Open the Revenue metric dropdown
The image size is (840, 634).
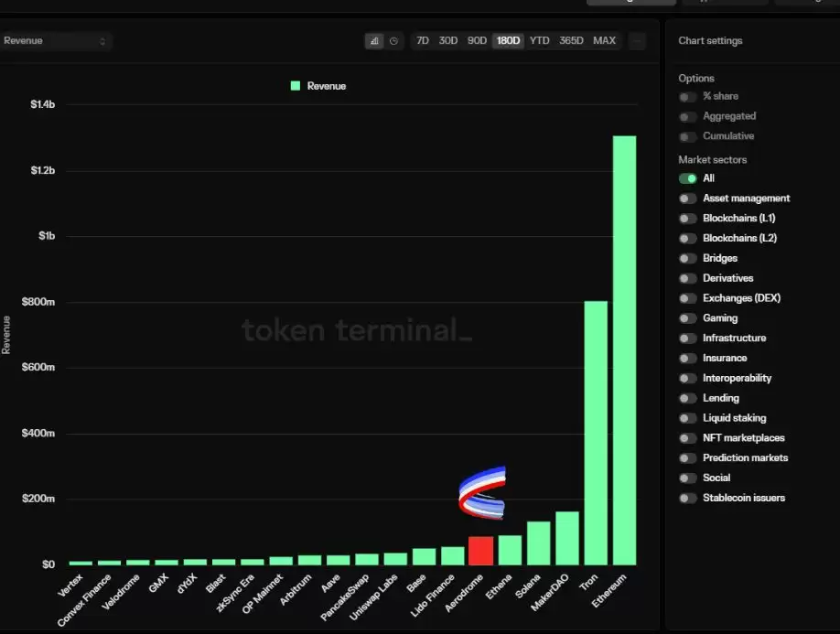pyautogui.click(x=55, y=41)
